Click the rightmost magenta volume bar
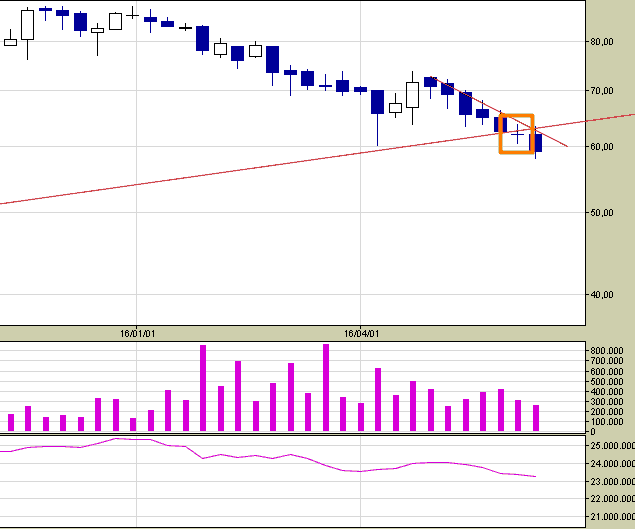This screenshot has height=529, width=635. click(x=536, y=418)
